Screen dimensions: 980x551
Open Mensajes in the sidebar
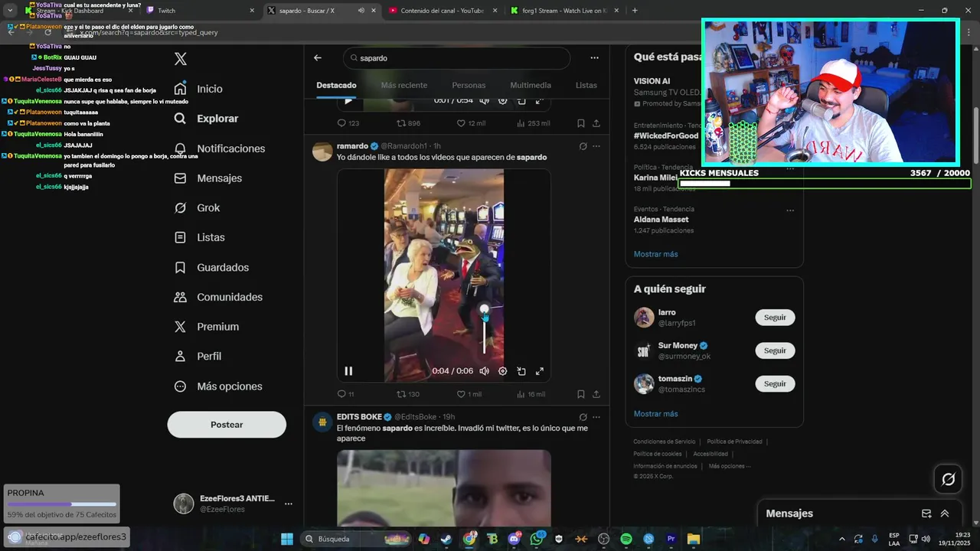click(x=207, y=178)
